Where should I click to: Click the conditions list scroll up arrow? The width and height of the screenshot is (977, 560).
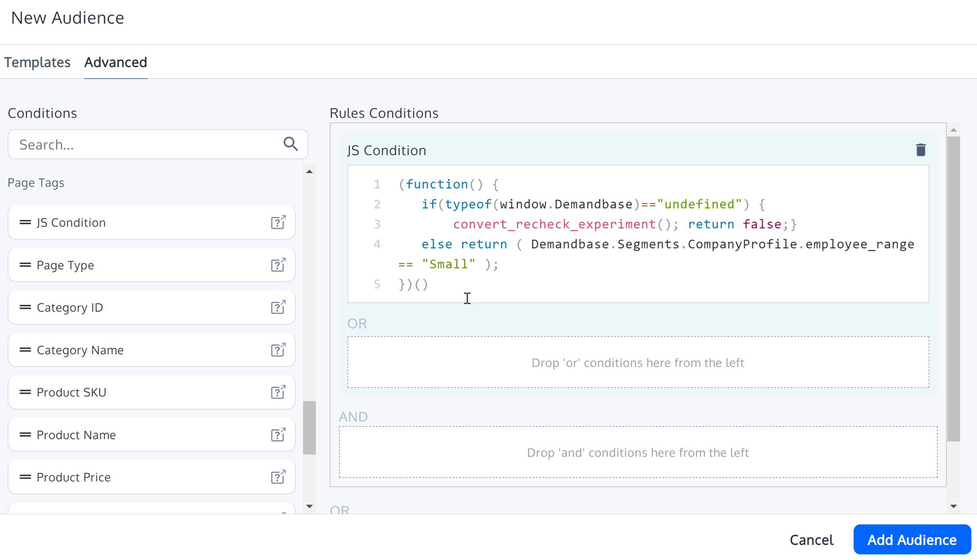(x=309, y=171)
